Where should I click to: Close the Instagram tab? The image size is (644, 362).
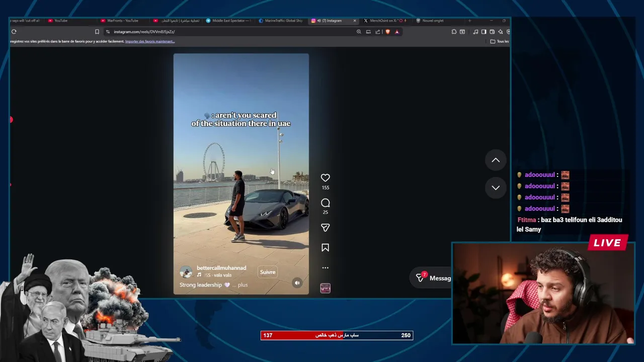pyautogui.click(x=355, y=21)
